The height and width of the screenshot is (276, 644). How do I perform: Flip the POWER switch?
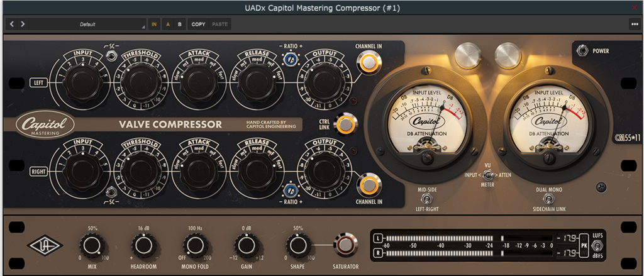pos(581,51)
